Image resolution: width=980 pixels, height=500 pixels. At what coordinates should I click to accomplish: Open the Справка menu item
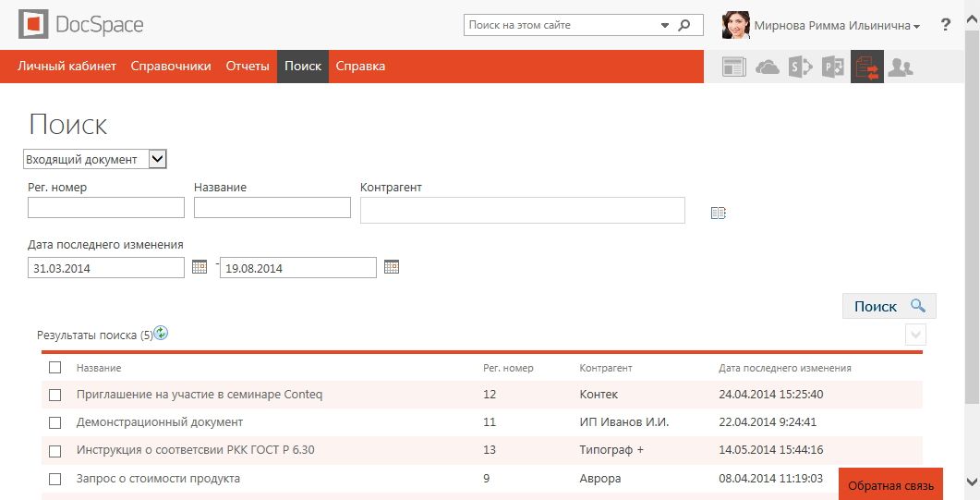(360, 67)
